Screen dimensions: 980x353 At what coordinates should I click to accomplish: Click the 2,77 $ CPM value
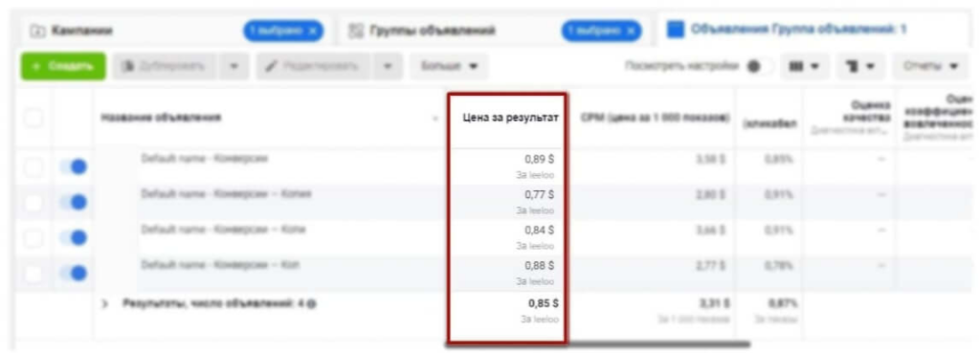click(x=711, y=266)
